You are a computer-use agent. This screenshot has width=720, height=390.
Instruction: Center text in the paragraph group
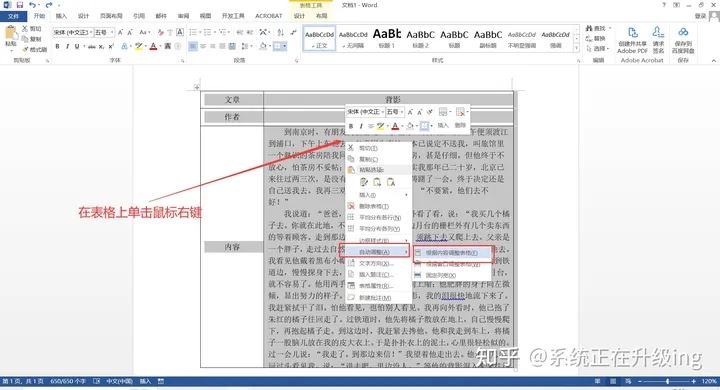(x=203, y=46)
